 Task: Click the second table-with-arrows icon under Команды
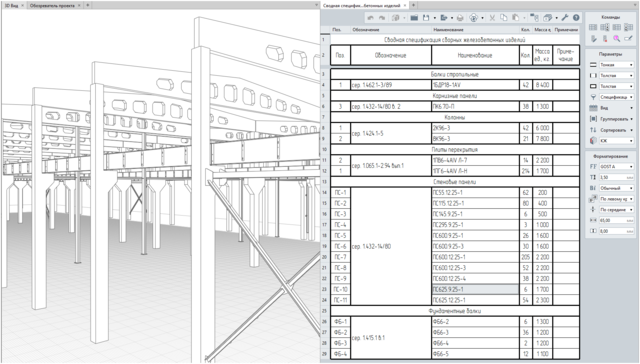tap(605, 27)
